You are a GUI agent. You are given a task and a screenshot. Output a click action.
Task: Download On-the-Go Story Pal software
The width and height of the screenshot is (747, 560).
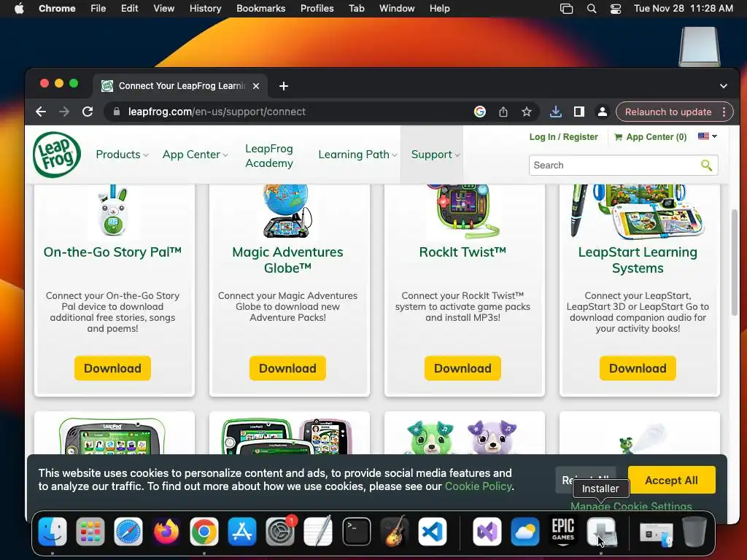tap(112, 368)
